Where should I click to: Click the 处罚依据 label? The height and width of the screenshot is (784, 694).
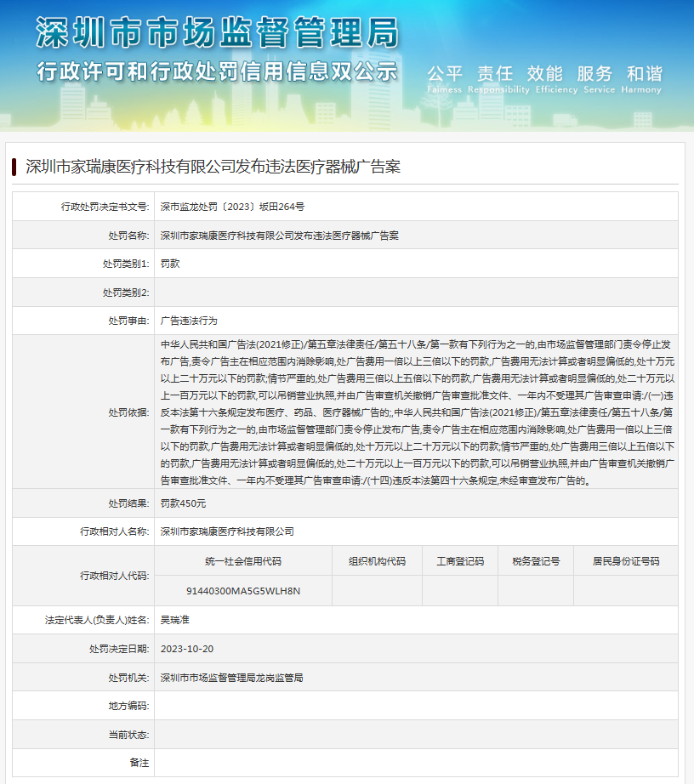pos(128,412)
